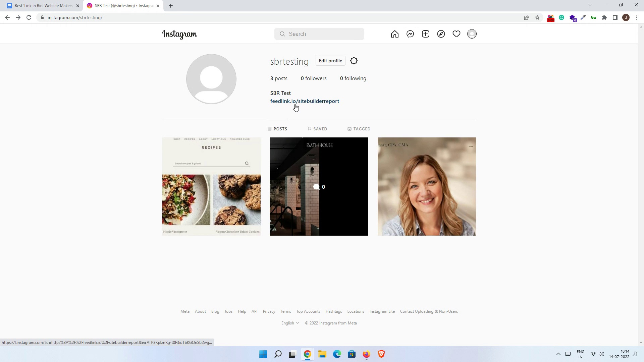The image size is (644, 362).
Task: Click the Edit profile button
Action: pyautogui.click(x=330, y=61)
